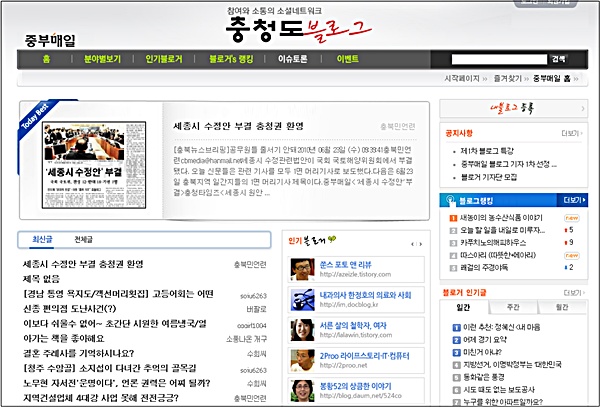Show next 인기블로거 with right arrow

[x=421, y=244]
